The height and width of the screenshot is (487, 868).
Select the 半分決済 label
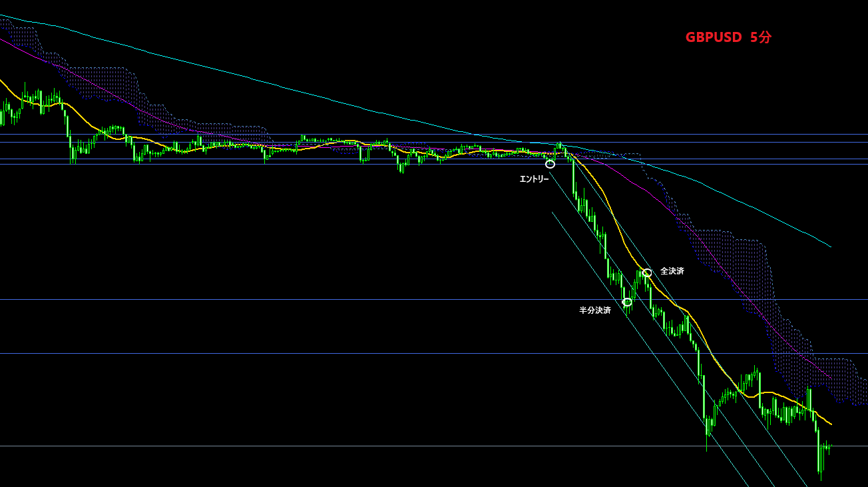(x=595, y=310)
